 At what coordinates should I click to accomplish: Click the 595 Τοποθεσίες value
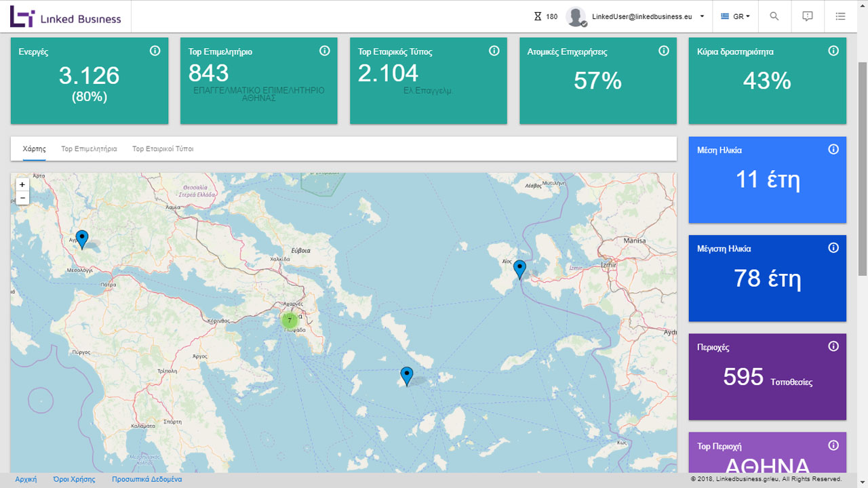(768, 377)
